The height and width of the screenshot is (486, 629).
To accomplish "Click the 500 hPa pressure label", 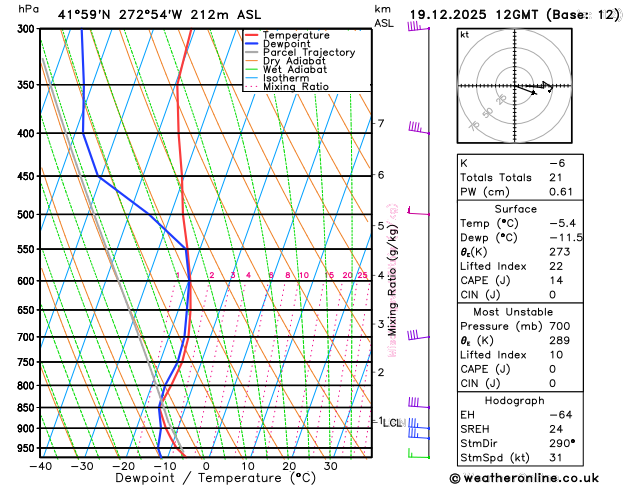I will (28, 215).
